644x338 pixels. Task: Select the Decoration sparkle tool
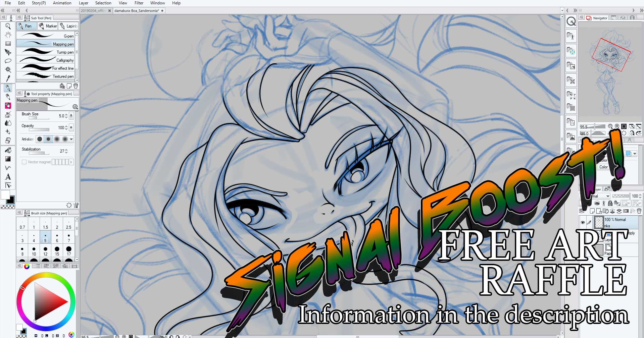tap(8, 132)
